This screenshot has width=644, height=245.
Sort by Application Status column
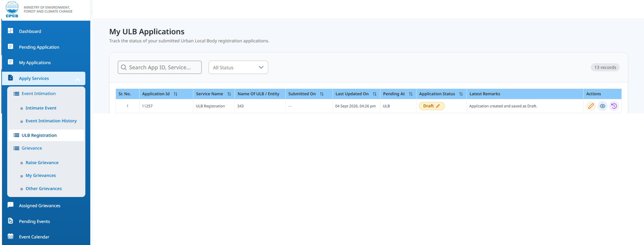461,94
